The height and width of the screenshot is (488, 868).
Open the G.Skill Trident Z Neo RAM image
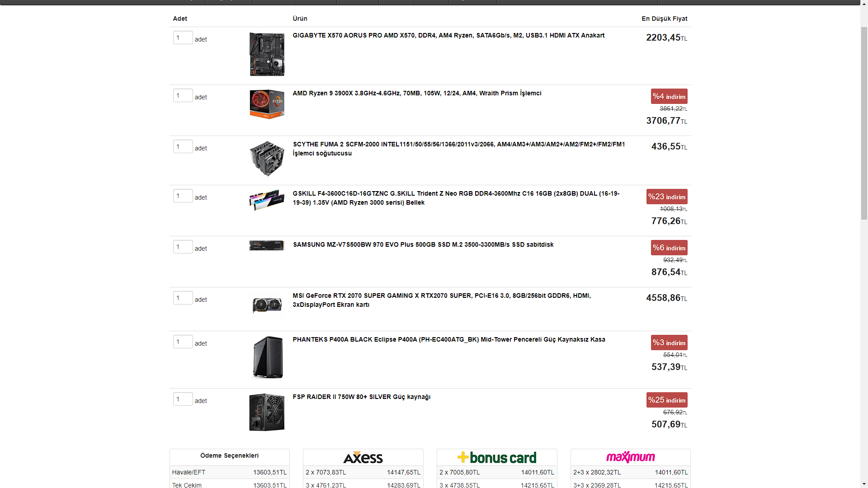tap(267, 200)
